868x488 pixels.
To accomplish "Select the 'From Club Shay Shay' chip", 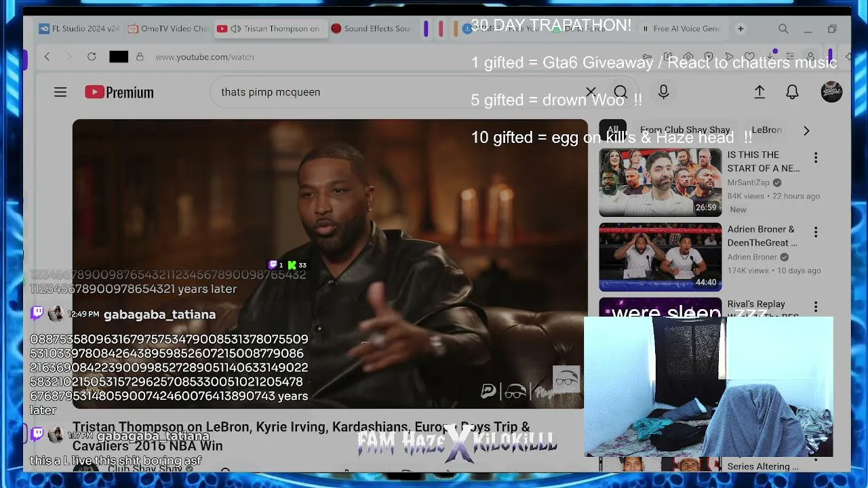I will [x=685, y=130].
